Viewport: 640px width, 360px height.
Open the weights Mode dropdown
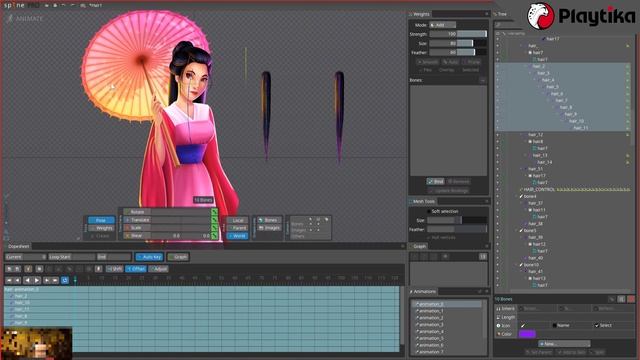(x=442, y=25)
